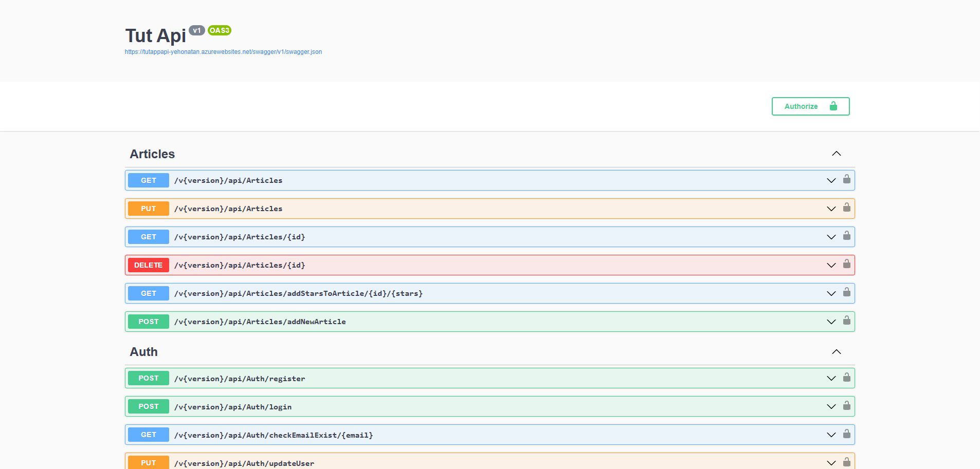Screen dimensions: 980x469
Task: Open the swagger.json link
Action: (x=223, y=52)
